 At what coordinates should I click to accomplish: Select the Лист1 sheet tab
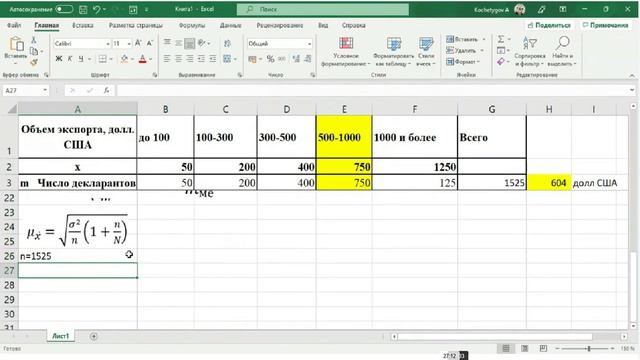pos(60,336)
